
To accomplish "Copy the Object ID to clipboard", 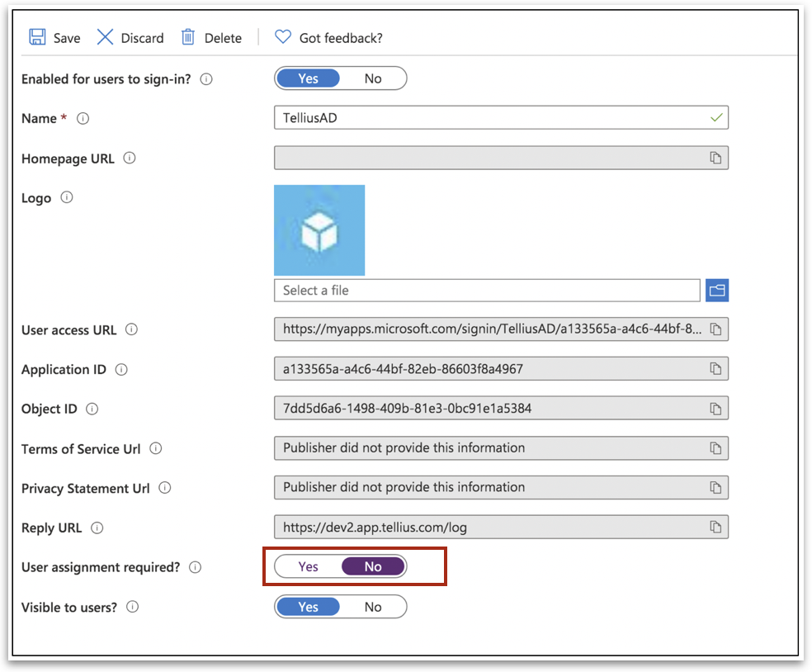I will click(715, 409).
